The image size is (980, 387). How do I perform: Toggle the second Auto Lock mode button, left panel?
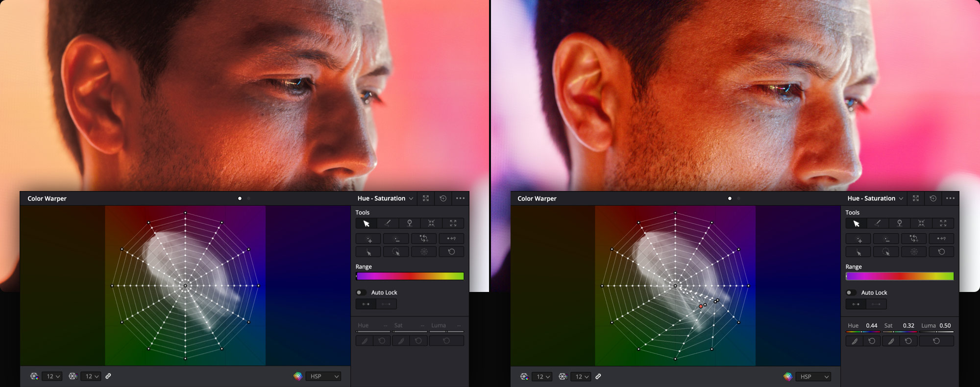pyautogui.click(x=386, y=304)
